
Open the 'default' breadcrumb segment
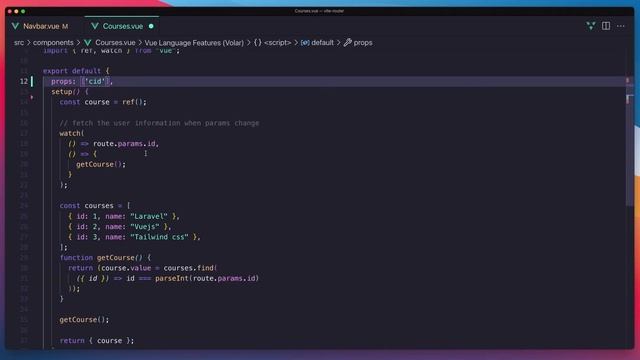coord(322,42)
